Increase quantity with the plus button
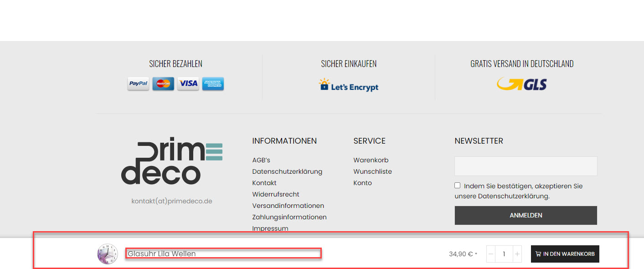 (517, 254)
